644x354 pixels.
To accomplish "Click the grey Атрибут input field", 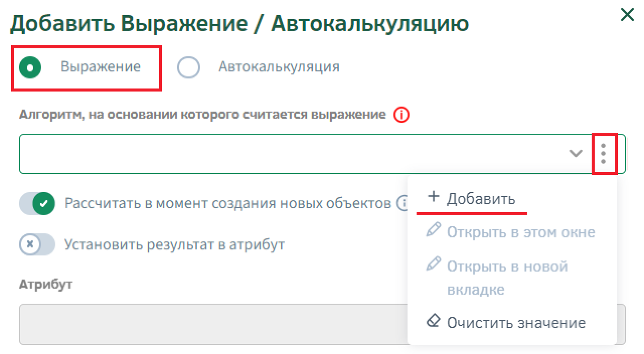I will click(x=211, y=324).
